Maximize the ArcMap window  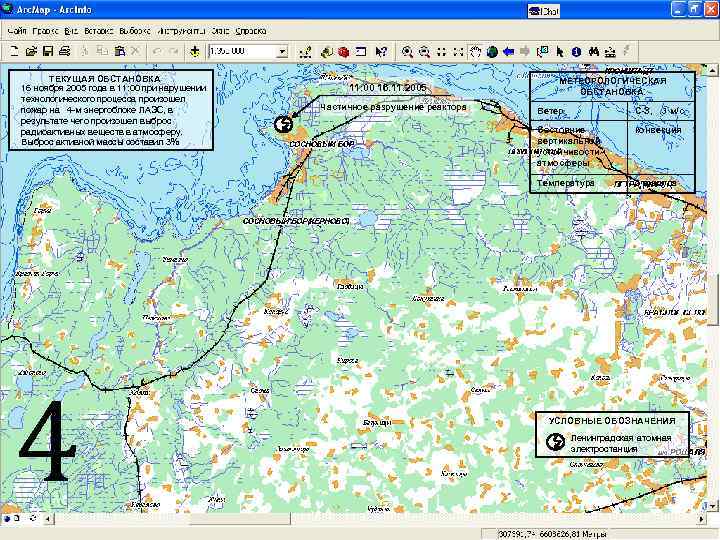[694, 10]
